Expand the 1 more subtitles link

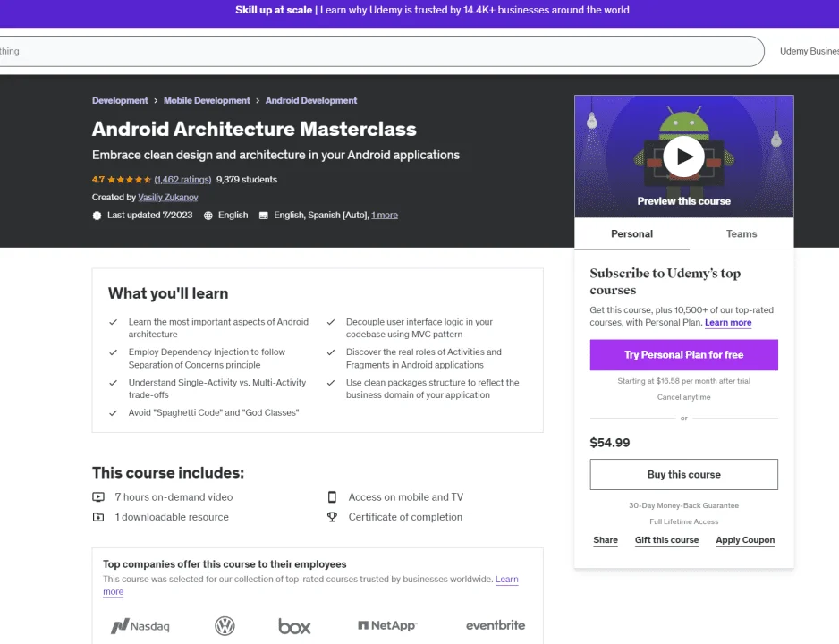pos(385,215)
